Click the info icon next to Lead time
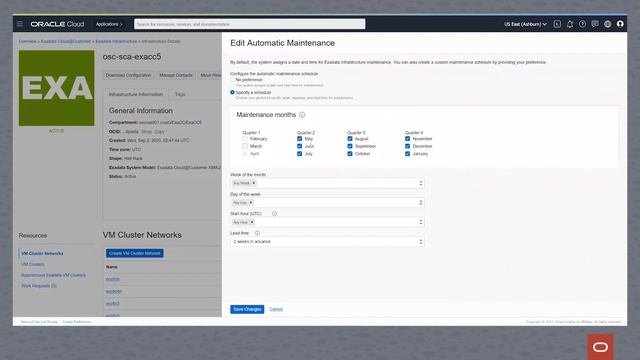640x360 pixels. point(257,233)
